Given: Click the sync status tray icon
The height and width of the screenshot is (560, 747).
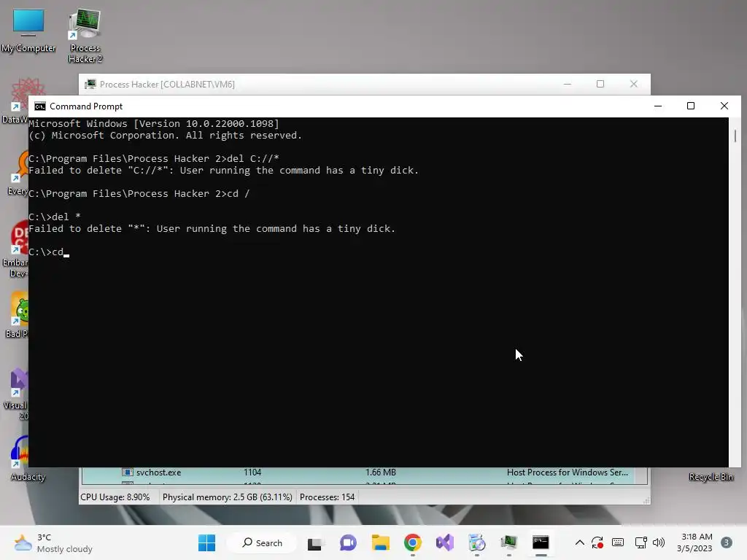Looking at the screenshot, I should point(597,542).
